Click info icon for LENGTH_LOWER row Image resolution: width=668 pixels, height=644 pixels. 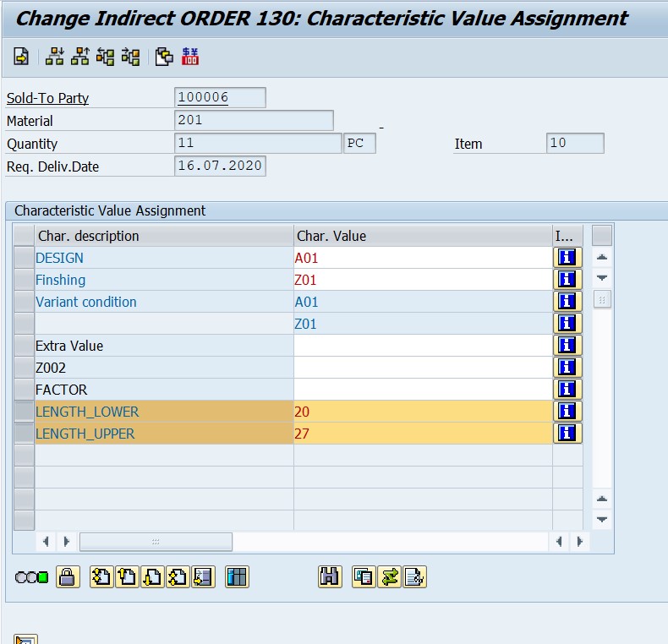(x=567, y=412)
